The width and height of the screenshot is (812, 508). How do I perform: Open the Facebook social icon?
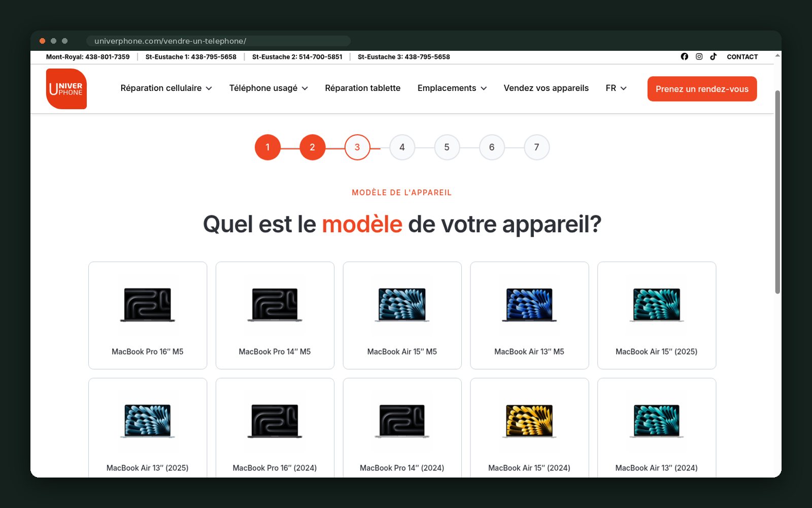tap(685, 56)
